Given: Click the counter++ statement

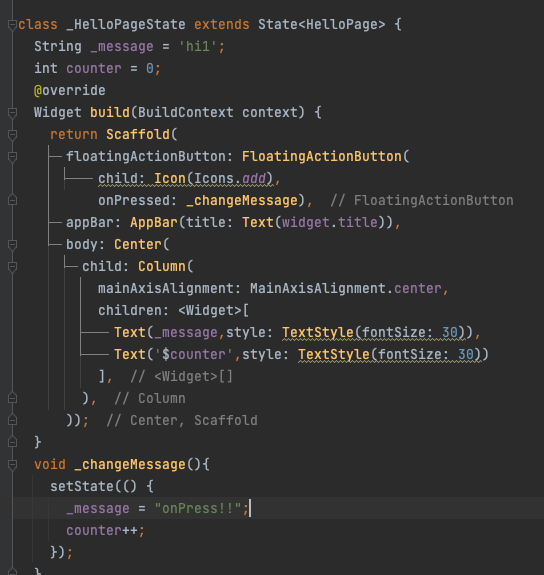Looking at the screenshot, I should (106, 531).
